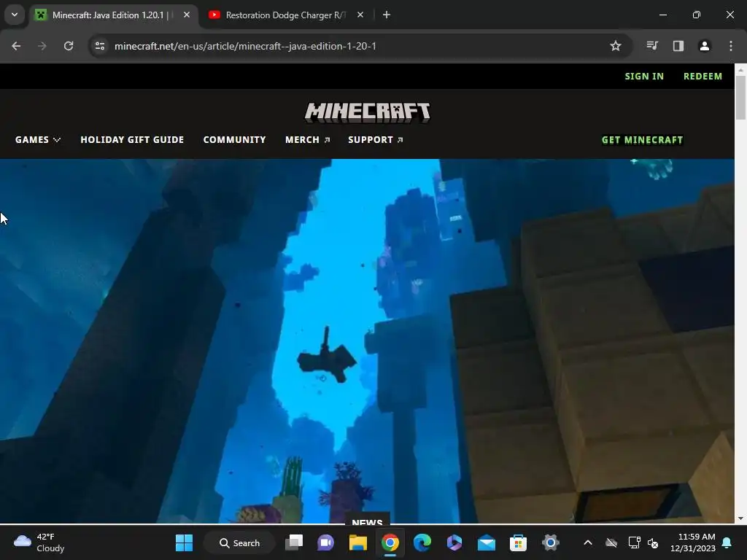Open the clock showing 11:59 AM
The width and height of the screenshot is (747, 560).
pyautogui.click(x=693, y=542)
